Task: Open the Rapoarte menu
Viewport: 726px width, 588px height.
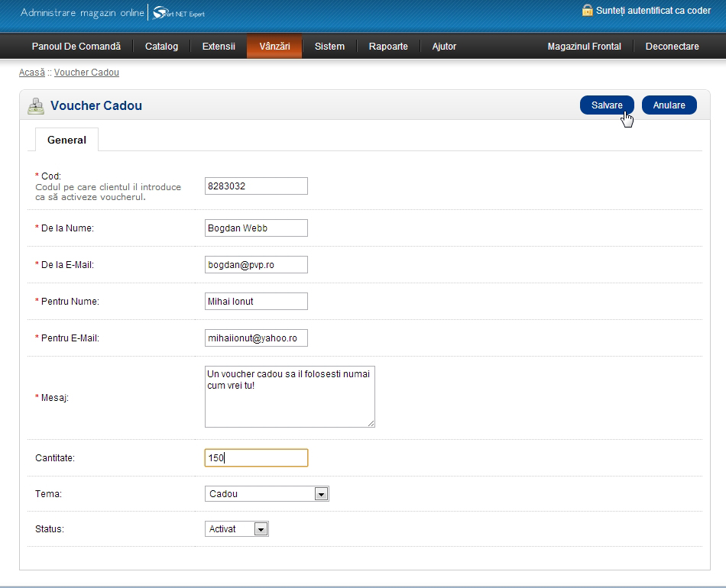Action: pyautogui.click(x=388, y=47)
